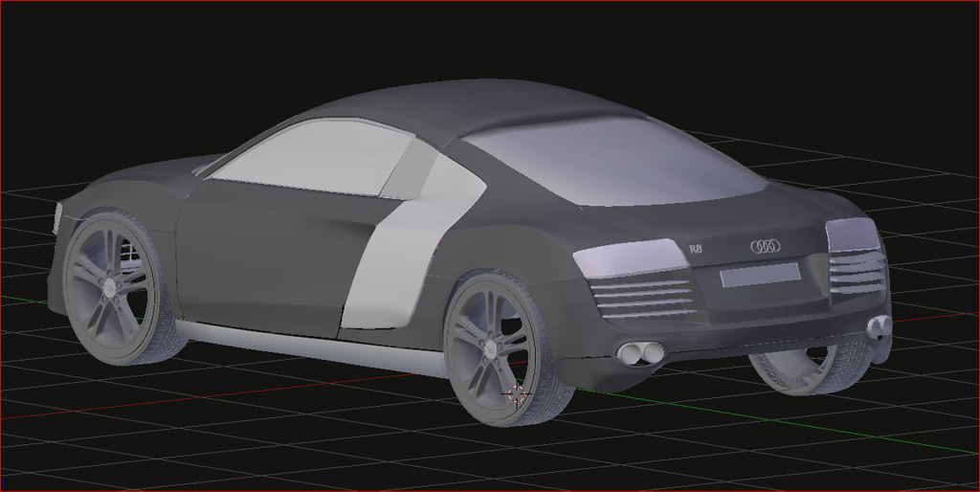Select the right-side exhaust pipe
The width and height of the screenshot is (980, 492).
click(x=880, y=327)
